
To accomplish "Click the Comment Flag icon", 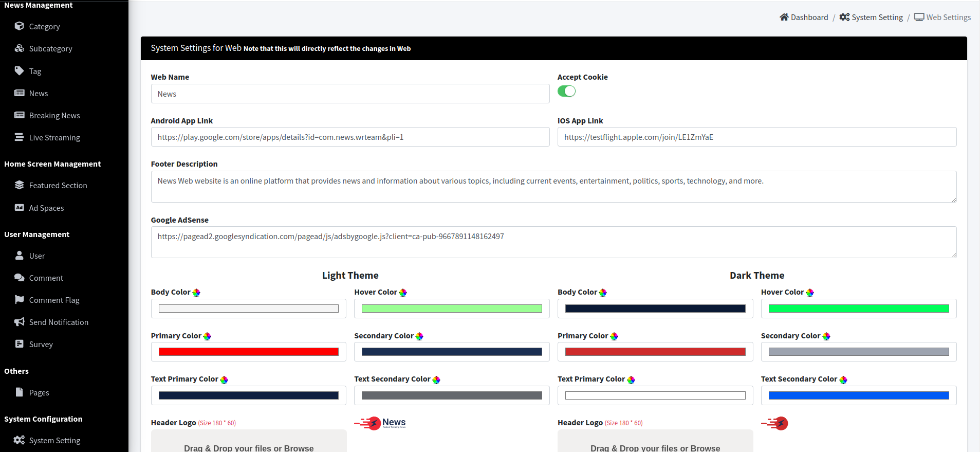I will point(20,300).
